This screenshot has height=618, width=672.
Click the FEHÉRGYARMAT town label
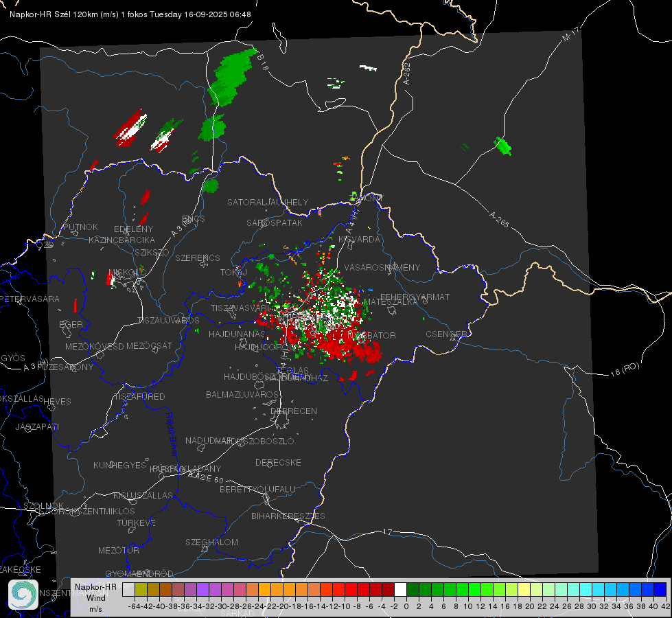coord(415,297)
